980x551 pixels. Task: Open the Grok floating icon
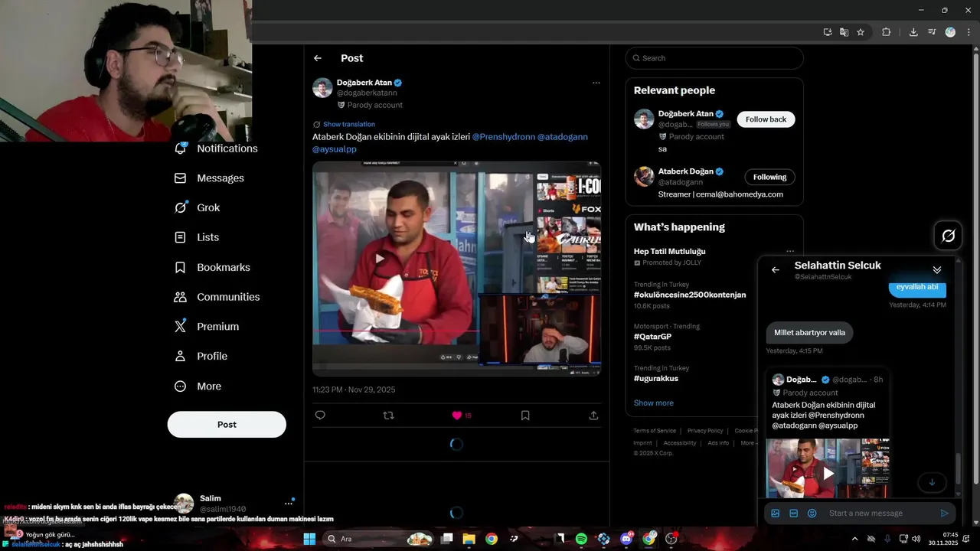click(x=948, y=236)
